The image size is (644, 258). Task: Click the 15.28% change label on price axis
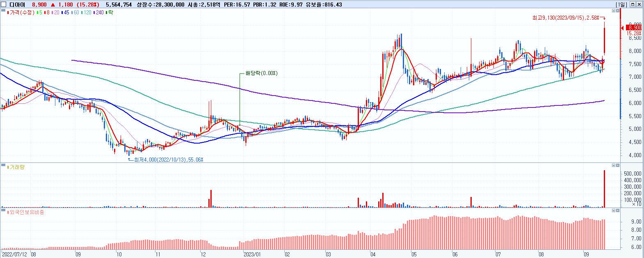[x=634, y=33]
